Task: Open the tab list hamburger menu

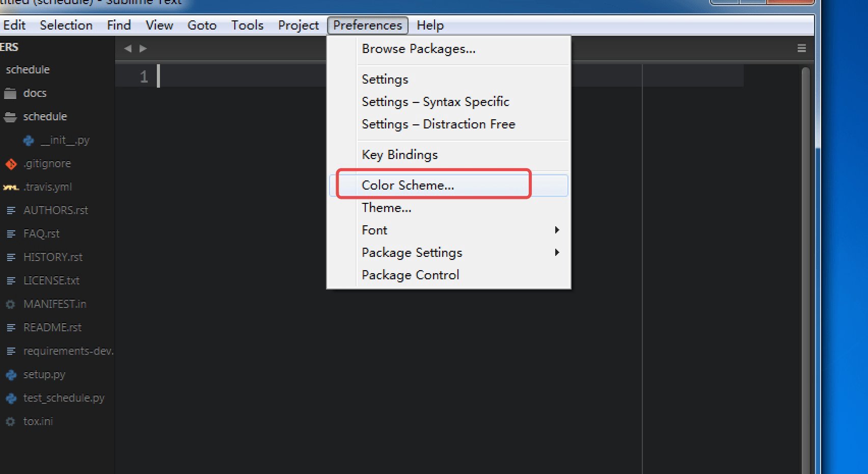Action: coord(801,48)
